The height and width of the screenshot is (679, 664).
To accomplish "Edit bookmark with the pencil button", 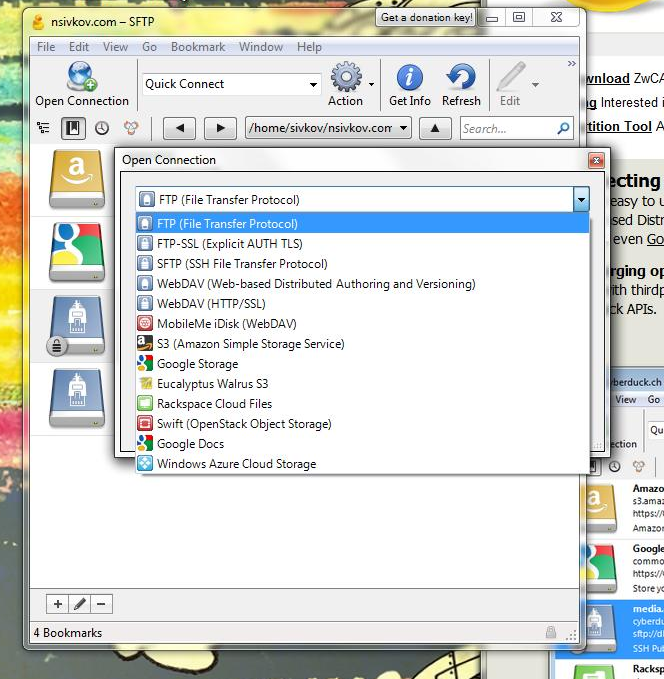I will tap(79, 604).
